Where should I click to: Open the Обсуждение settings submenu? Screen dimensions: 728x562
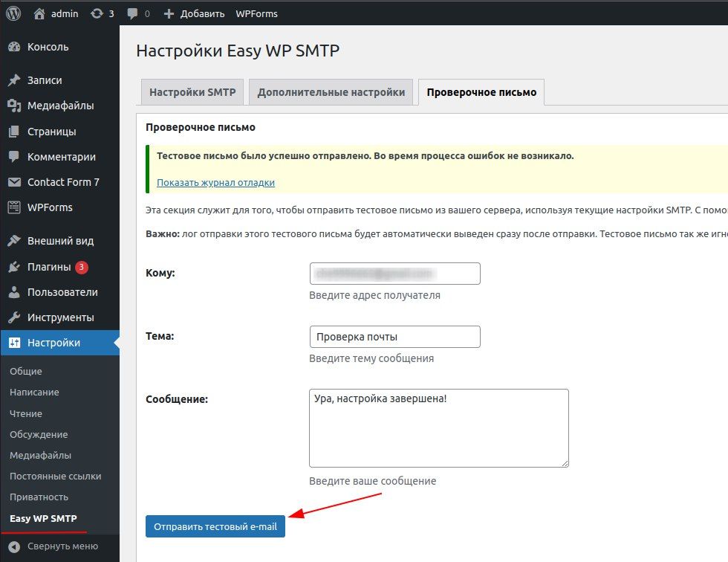tap(39, 434)
